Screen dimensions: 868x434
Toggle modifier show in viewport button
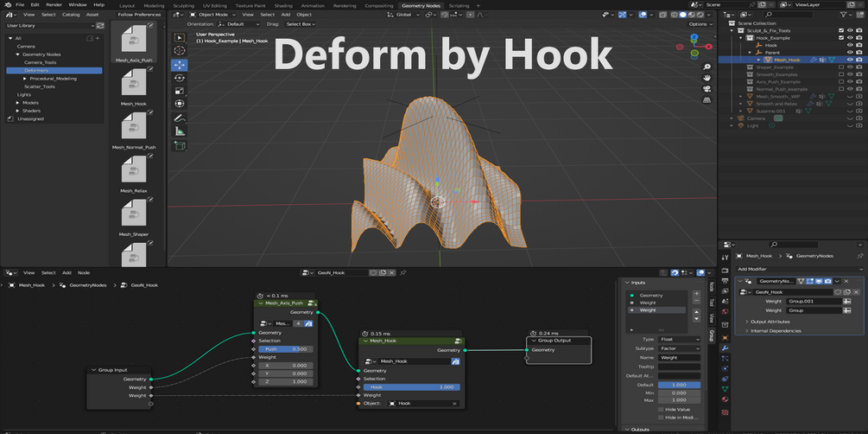click(x=820, y=282)
